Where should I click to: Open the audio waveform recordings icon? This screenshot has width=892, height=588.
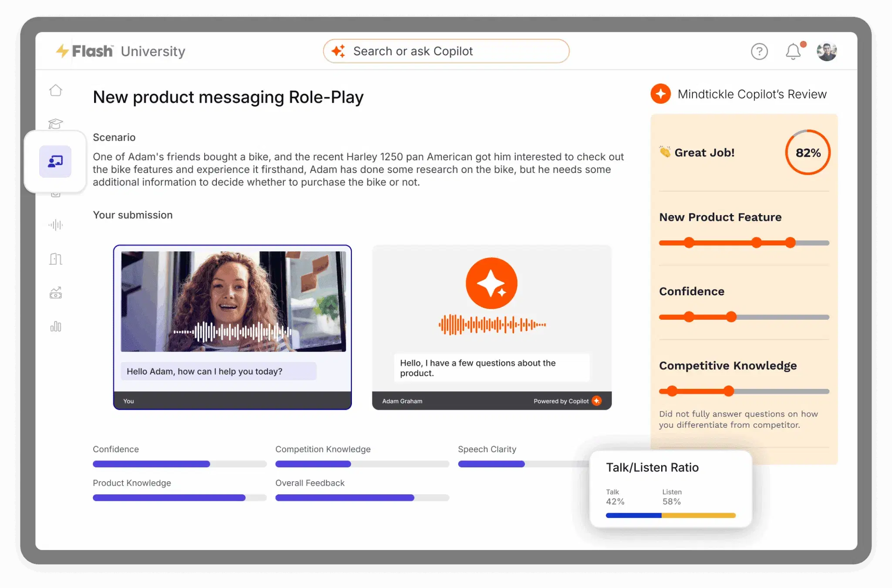point(56,225)
